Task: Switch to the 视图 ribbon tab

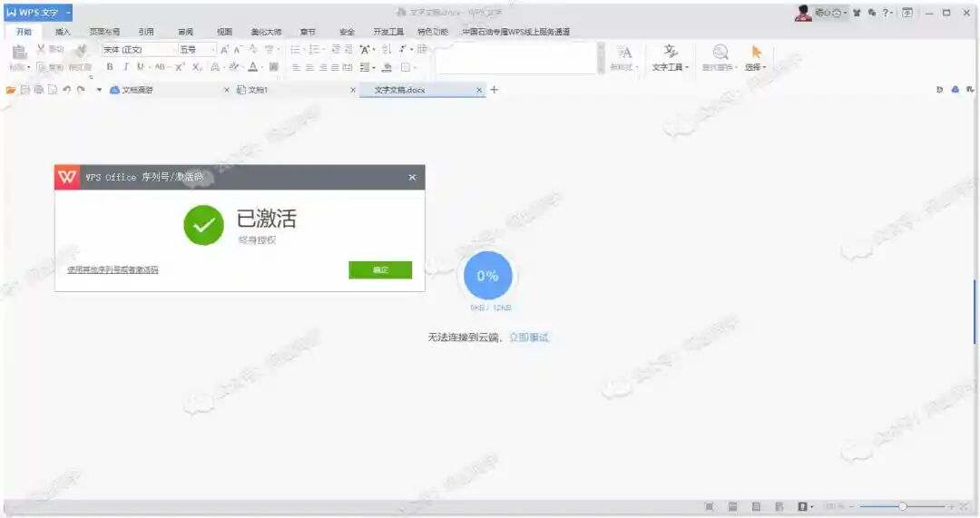Action: click(224, 32)
